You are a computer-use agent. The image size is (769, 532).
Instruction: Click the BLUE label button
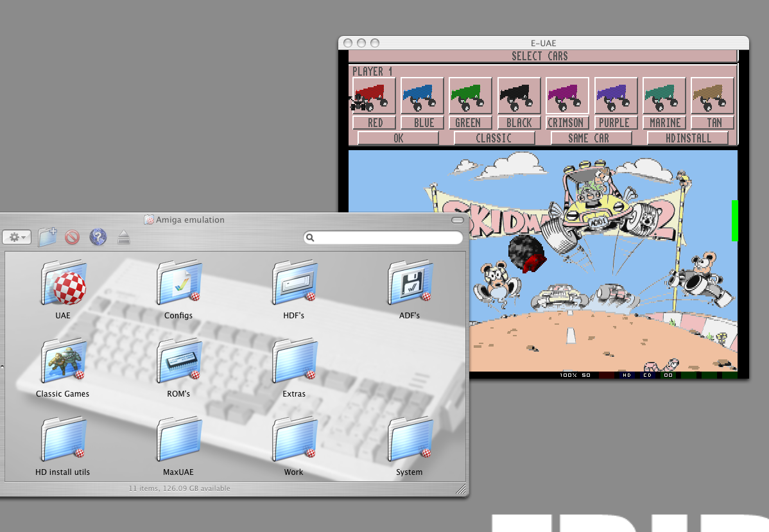click(423, 123)
